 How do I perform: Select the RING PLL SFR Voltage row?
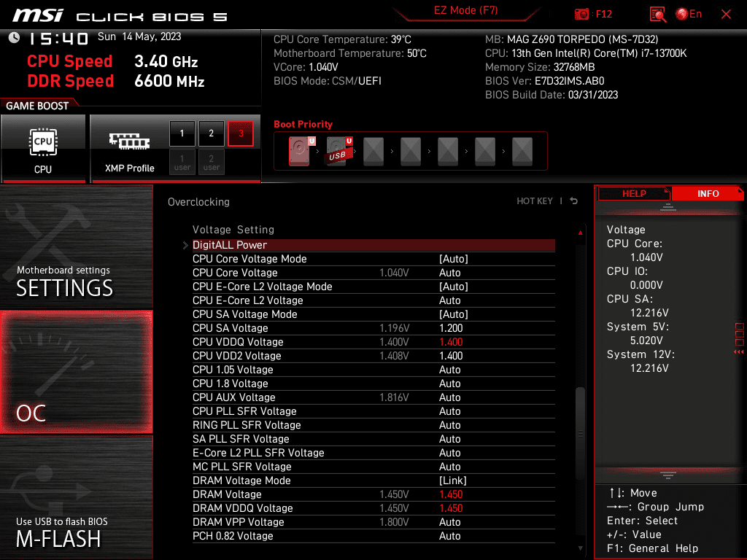pyautogui.click(x=373, y=425)
